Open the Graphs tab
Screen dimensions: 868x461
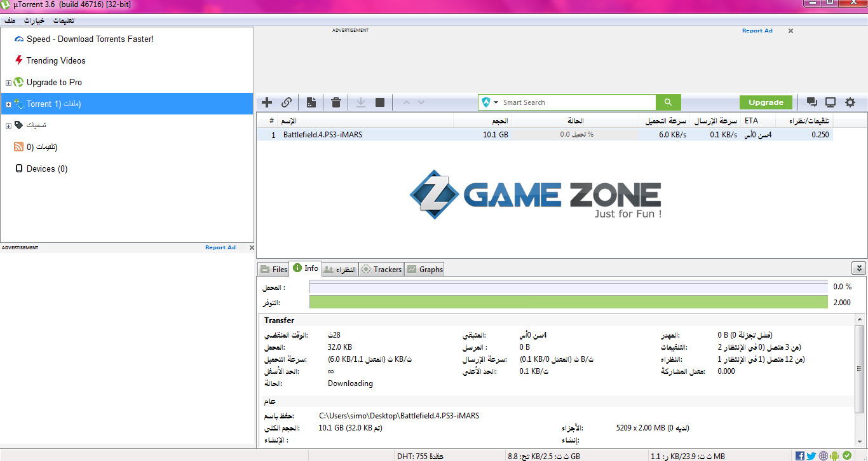point(424,270)
